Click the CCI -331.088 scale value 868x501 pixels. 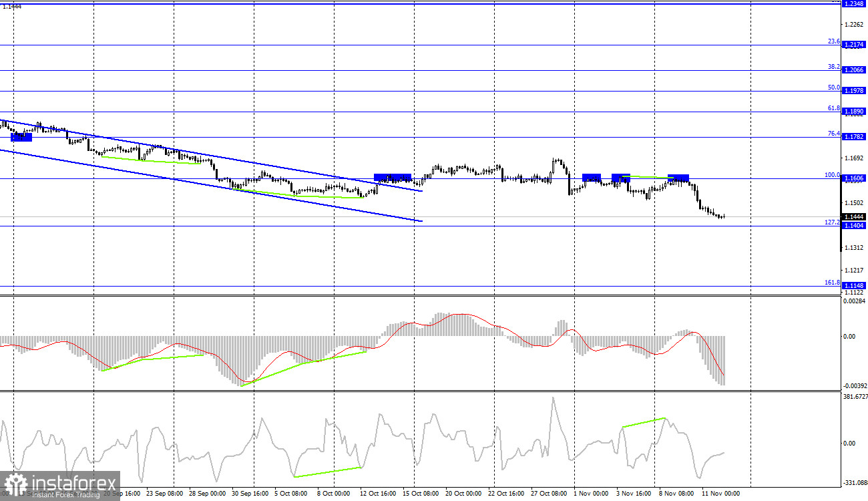(855, 482)
